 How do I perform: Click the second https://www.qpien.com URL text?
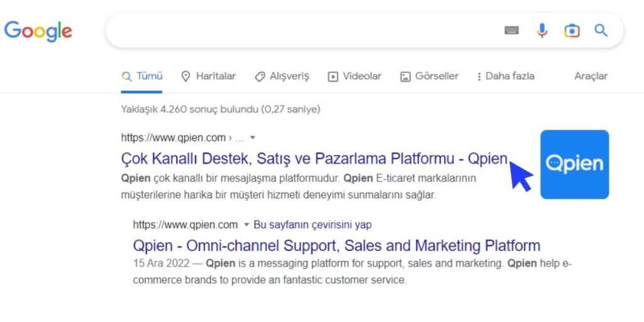point(186,225)
